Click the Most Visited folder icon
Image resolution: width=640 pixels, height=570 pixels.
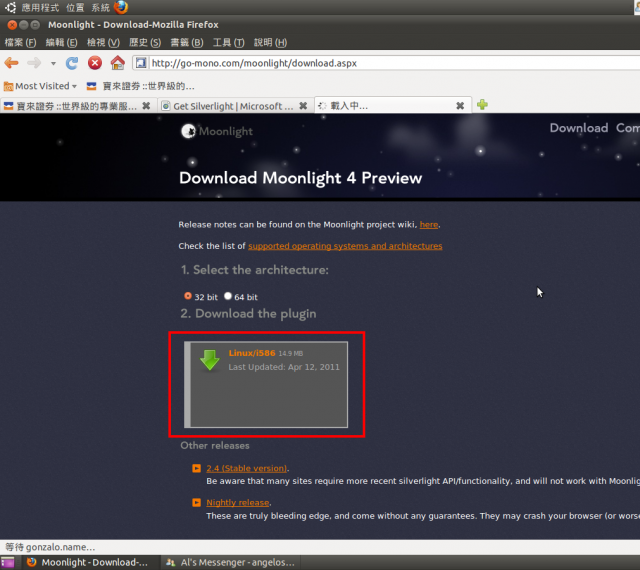(x=8, y=86)
